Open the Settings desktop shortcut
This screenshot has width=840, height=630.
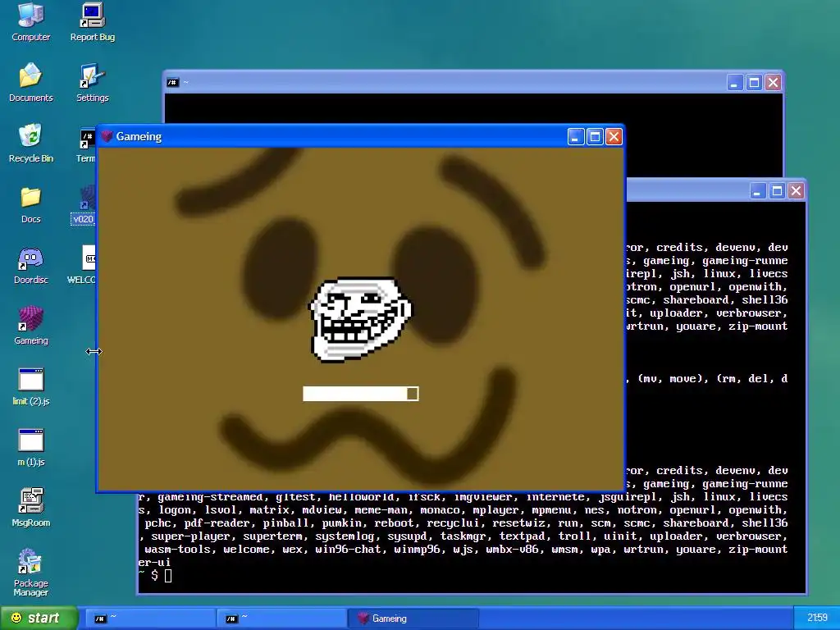pyautogui.click(x=92, y=82)
